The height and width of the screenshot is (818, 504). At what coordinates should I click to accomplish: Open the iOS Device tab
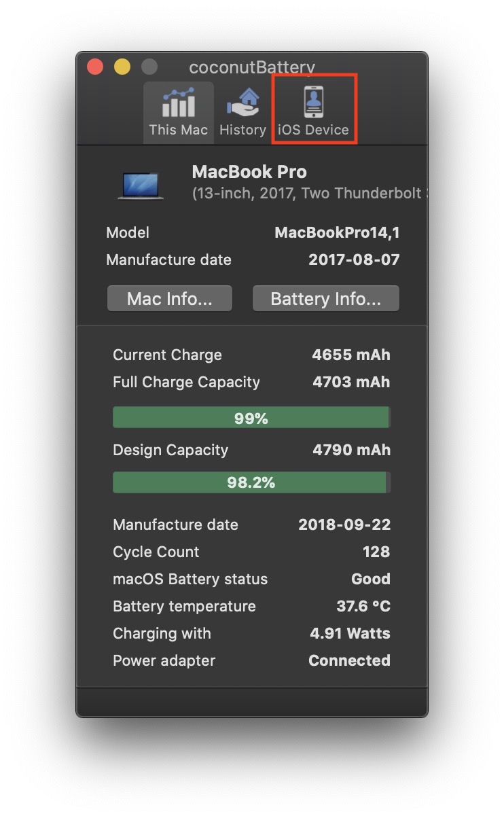coord(313,112)
